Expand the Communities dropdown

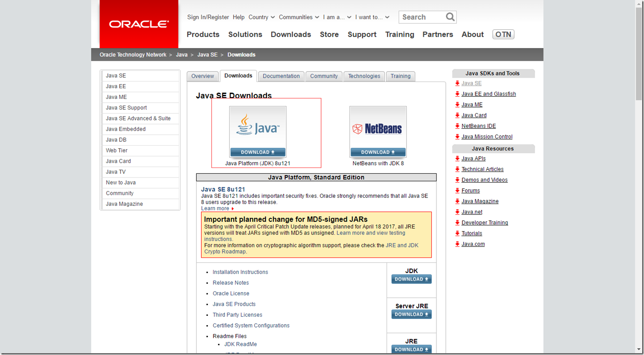[x=299, y=17]
